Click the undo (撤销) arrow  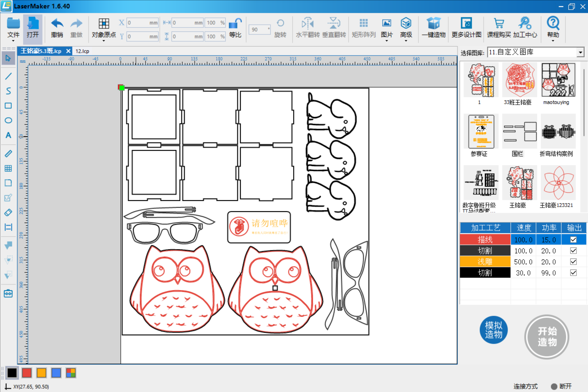pos(57,24)
